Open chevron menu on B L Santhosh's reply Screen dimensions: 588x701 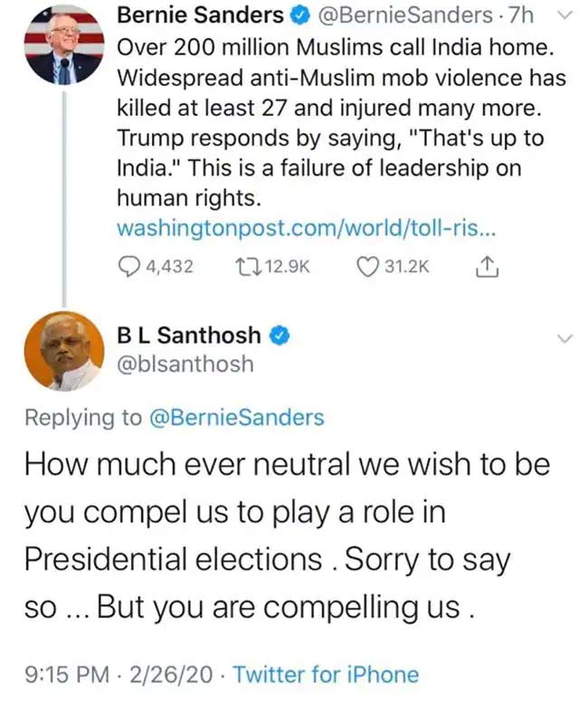(564, 337)
